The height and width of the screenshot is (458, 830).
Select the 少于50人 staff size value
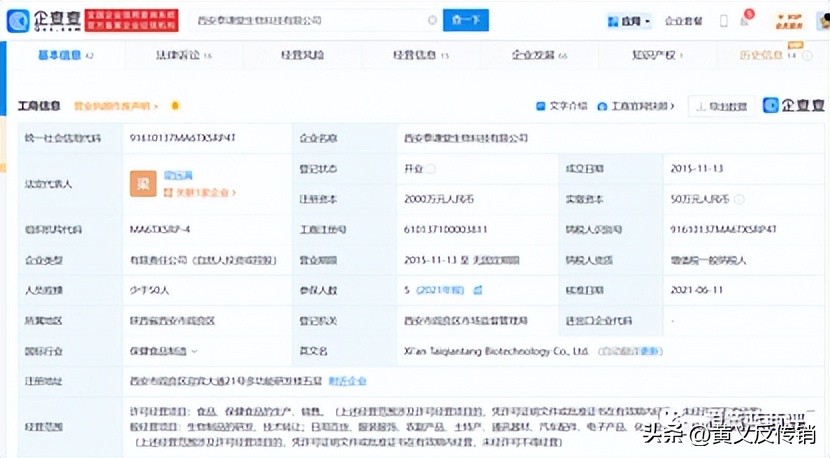pos(149,290)
